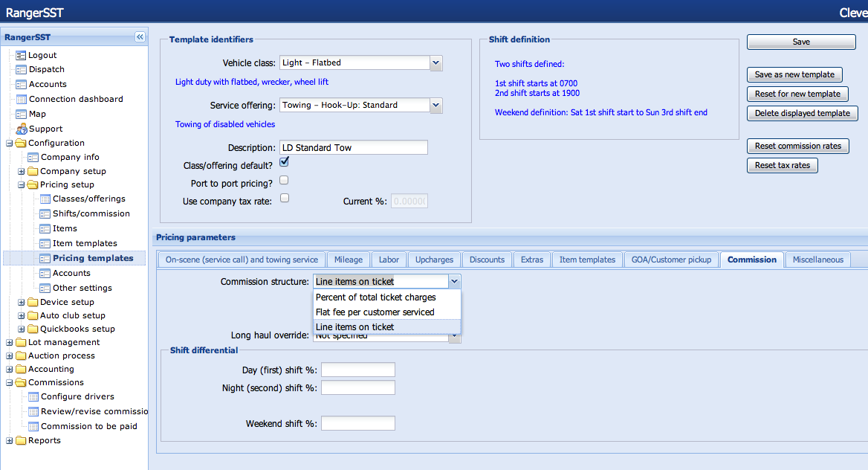Open the Service offering dropdown

(435, 106)
